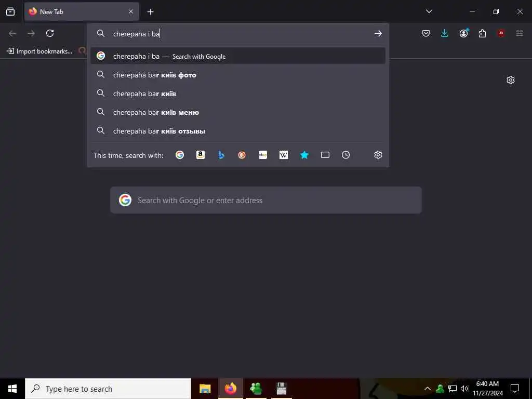Search this time with eBay
This screenshot has width=532, height=399.
[x=263, y=155]
